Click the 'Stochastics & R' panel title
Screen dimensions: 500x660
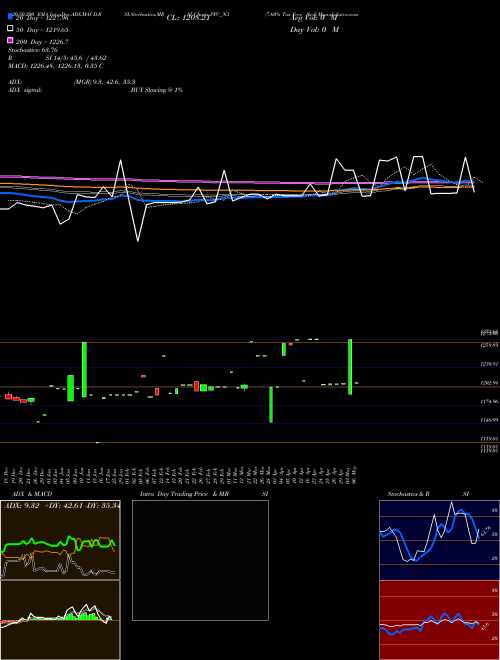[x=409, y=494]
